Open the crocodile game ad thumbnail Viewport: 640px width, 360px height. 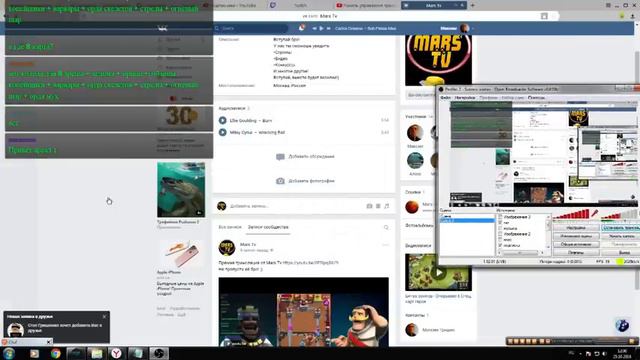tap(181, 190)
